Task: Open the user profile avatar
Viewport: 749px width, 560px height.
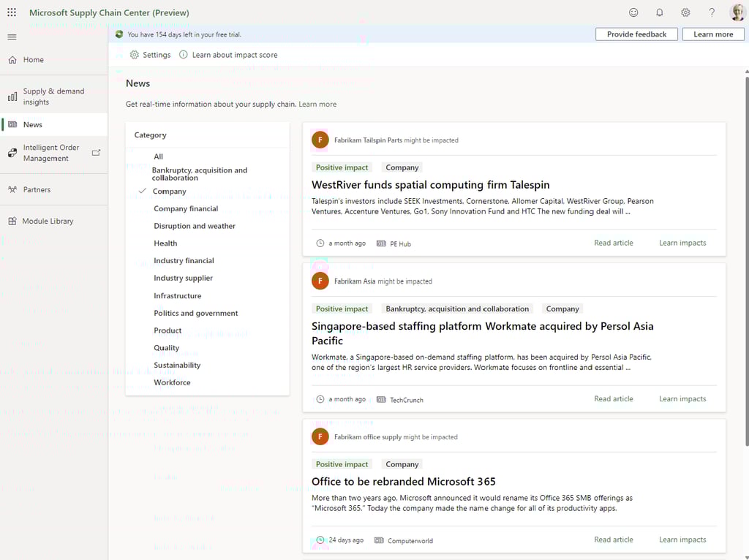Action: click(737, 12)
